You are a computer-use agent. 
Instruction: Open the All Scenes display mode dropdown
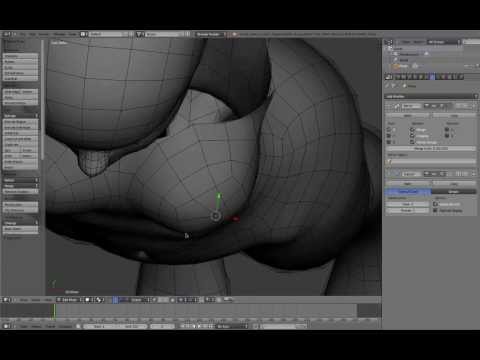444,42
